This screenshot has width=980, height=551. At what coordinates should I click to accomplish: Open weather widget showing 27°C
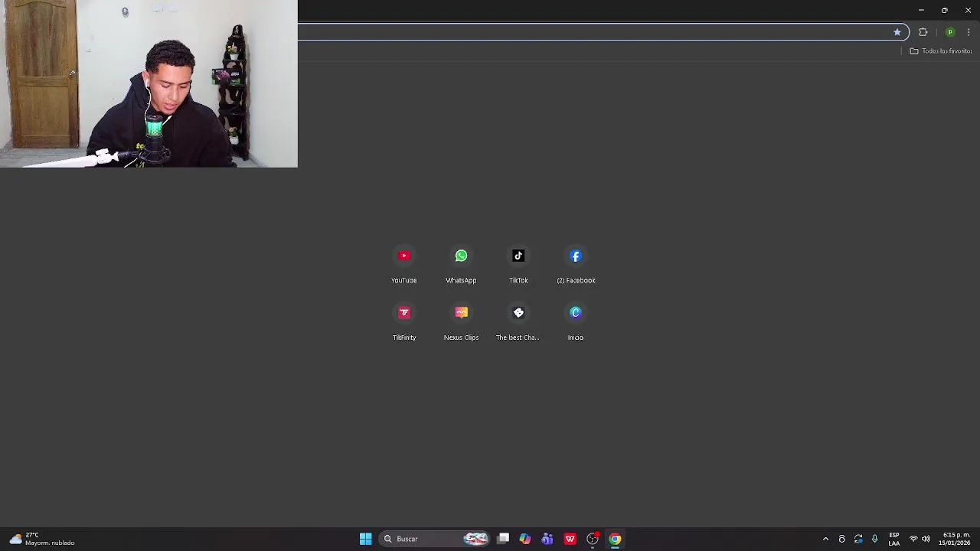pos(42,539)
